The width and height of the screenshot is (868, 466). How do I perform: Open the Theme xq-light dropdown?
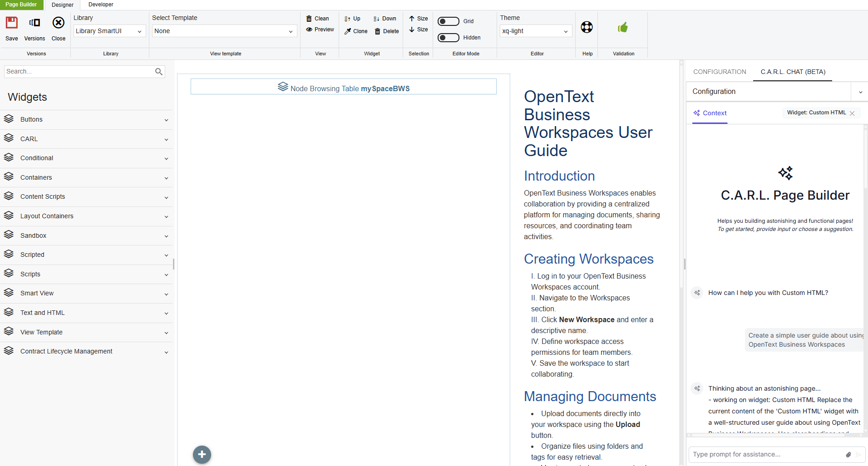click(x=535, y=31)
